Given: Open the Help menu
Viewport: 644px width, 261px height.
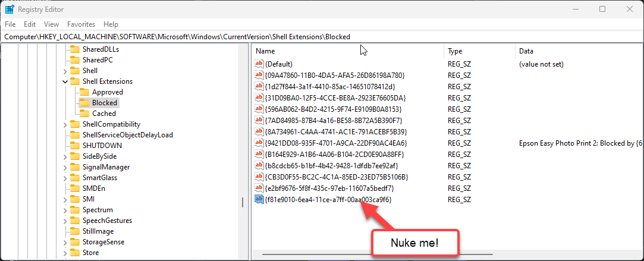Looking at the screenshot, I should 111,24.
